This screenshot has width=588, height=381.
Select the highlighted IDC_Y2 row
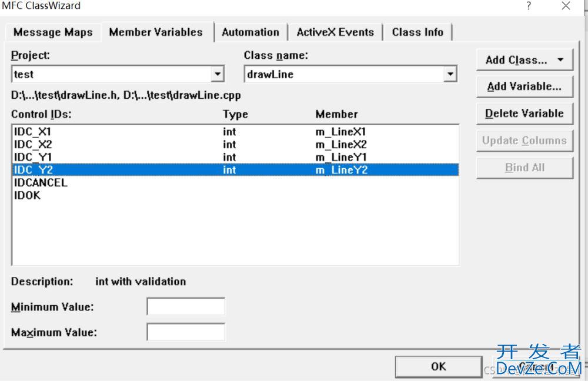coord(235,170)
